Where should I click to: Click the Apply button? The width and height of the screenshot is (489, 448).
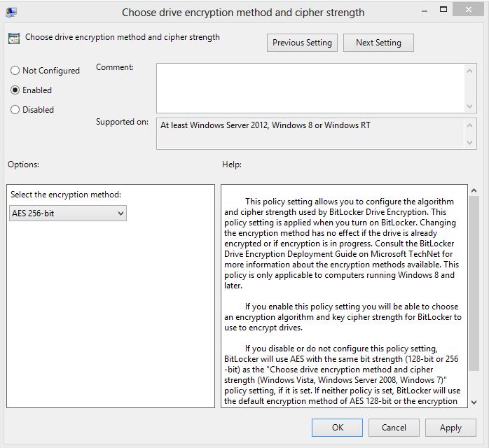(x=450, y=428)
